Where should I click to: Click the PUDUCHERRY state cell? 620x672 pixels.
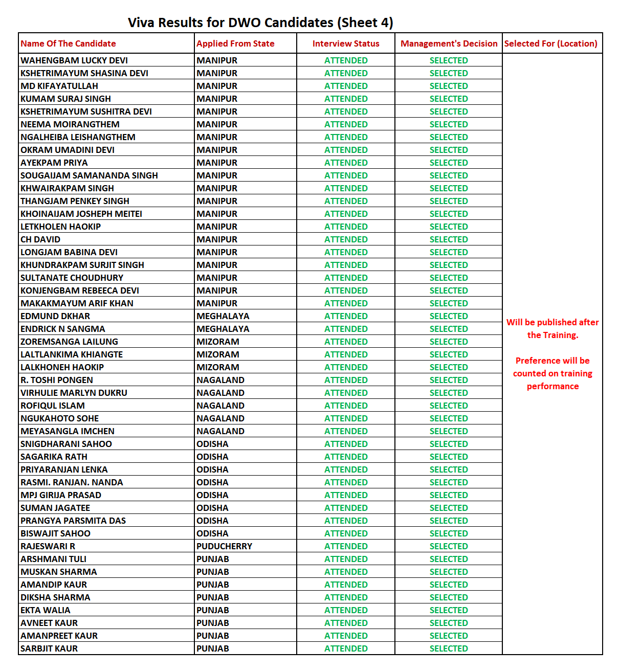pyautogui.click(x=224, y=546)
